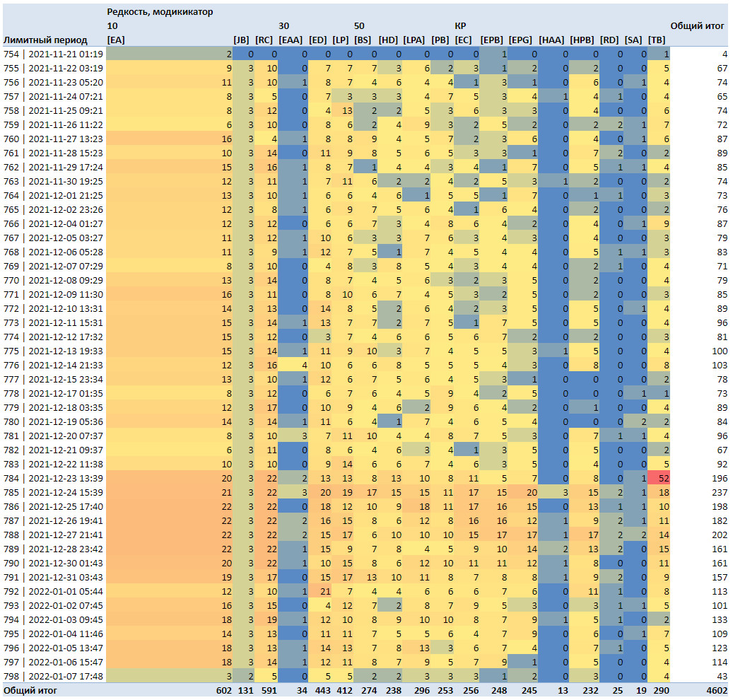Click the [EAA] column header
Screen dimensions: 733x700
click(x=291, y=40)
